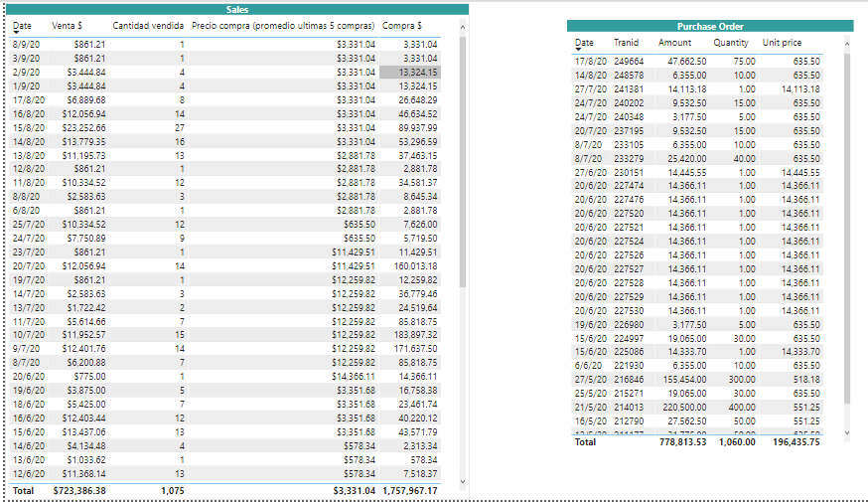868x502 pixels.
Task: Sort Purchase Order by Amount header
Action: (674, 42)
